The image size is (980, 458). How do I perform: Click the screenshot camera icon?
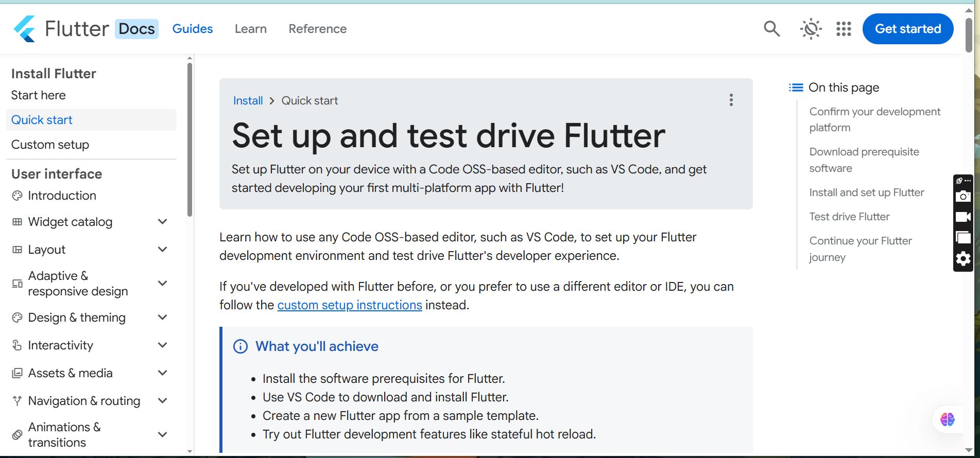tap(963, 197)
